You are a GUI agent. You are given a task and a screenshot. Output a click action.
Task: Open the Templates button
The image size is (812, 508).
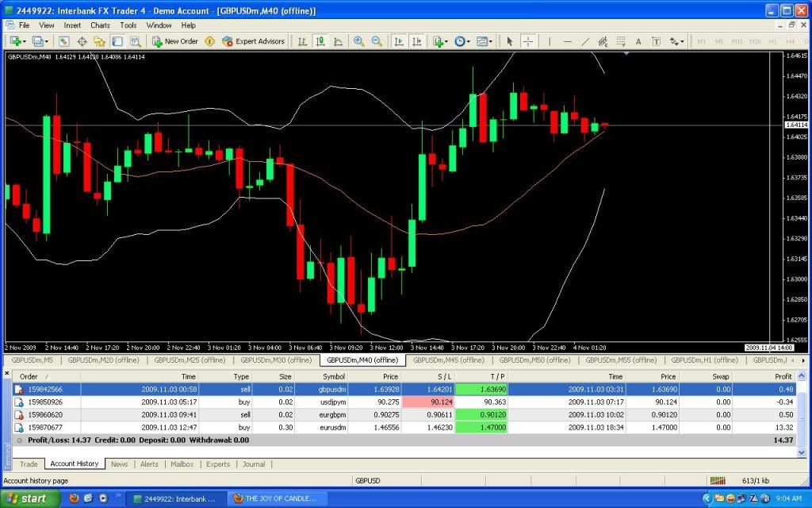[x=481, y=41]
